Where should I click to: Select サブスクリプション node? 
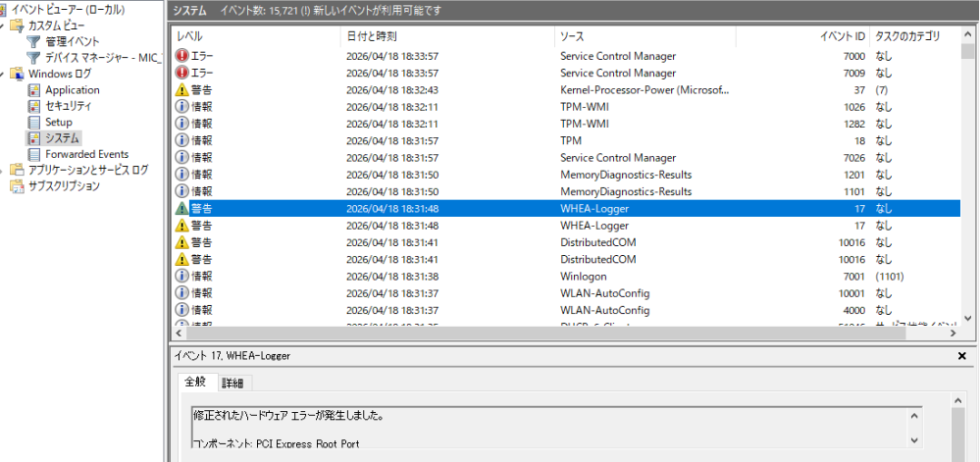tap(63, 185)
